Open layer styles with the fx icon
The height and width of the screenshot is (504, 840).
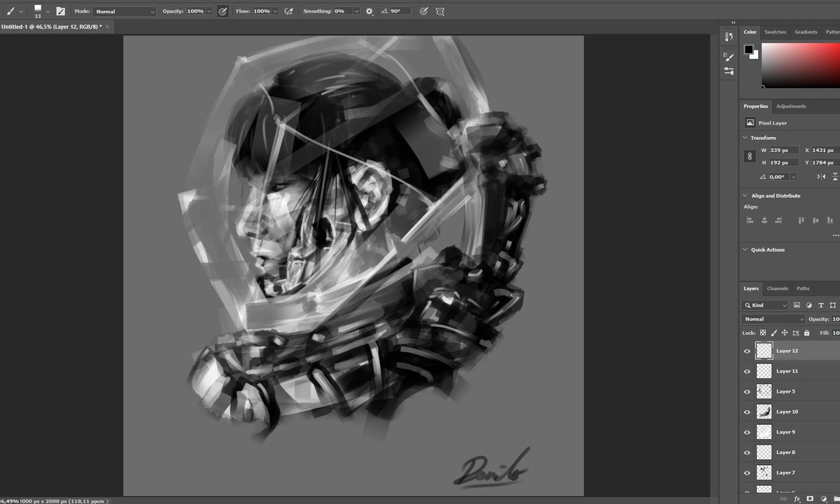(x=797, y=498)
